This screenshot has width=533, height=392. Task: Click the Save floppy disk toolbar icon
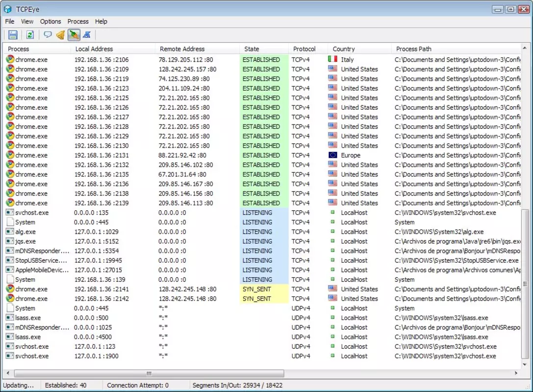pos(13,35)
